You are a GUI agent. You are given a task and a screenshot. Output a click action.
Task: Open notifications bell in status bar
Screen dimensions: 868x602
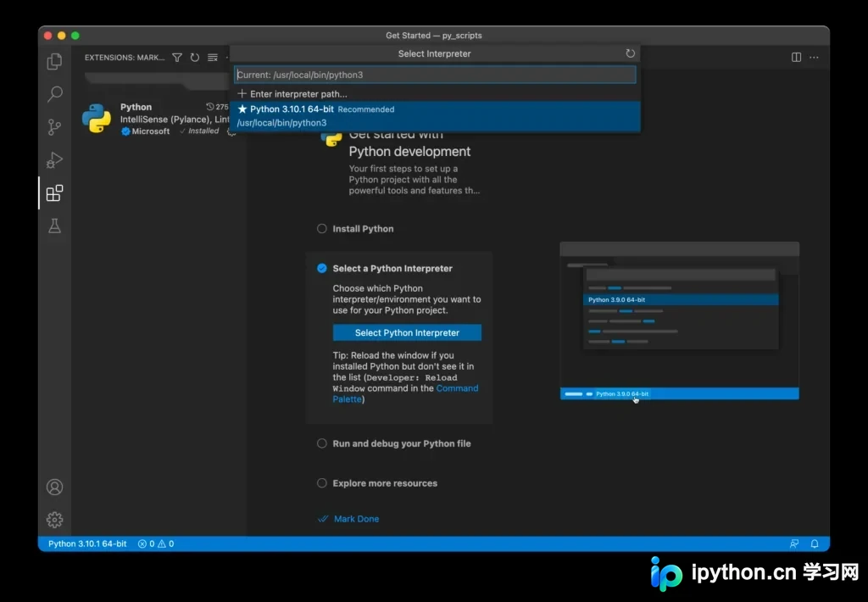coord(815,543)
